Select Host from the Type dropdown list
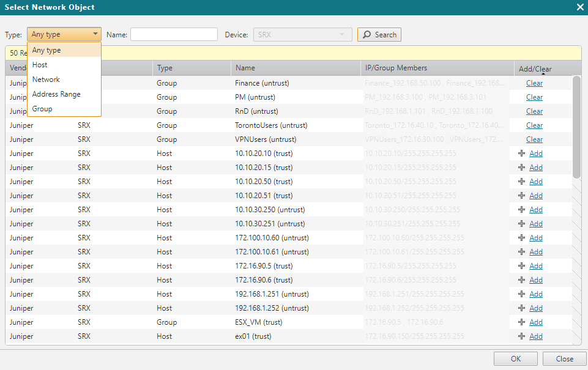 click(40, 65)
